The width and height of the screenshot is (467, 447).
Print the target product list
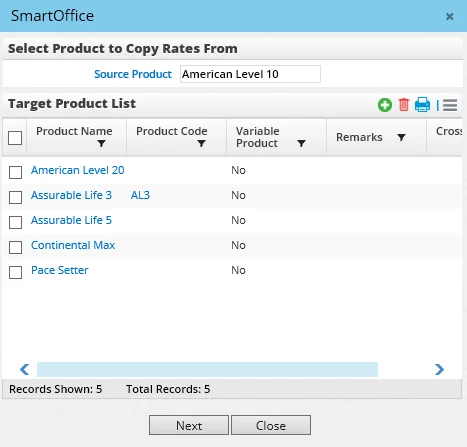(x=422, y=105)
